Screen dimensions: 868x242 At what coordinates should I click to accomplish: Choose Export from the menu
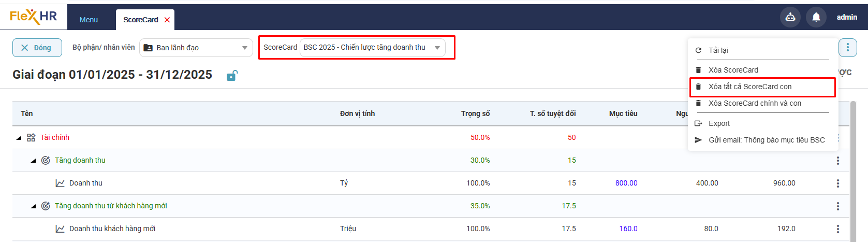(719, 123)
